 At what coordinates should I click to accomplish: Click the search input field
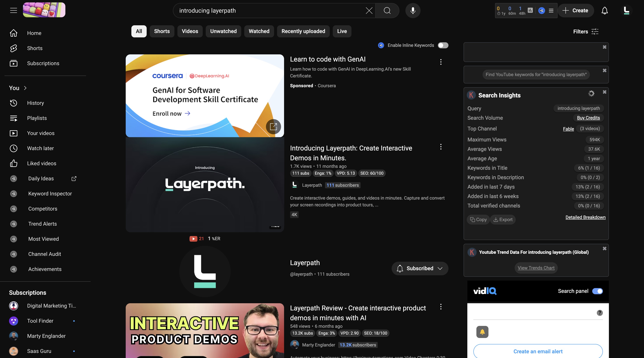(x=270, y=11)
